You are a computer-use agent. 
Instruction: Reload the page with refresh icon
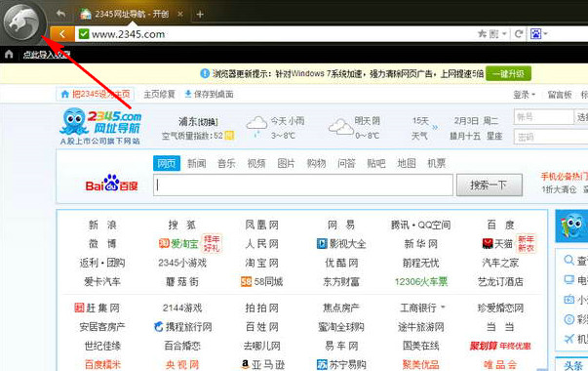pyautogui.click(x=519, y=34)
